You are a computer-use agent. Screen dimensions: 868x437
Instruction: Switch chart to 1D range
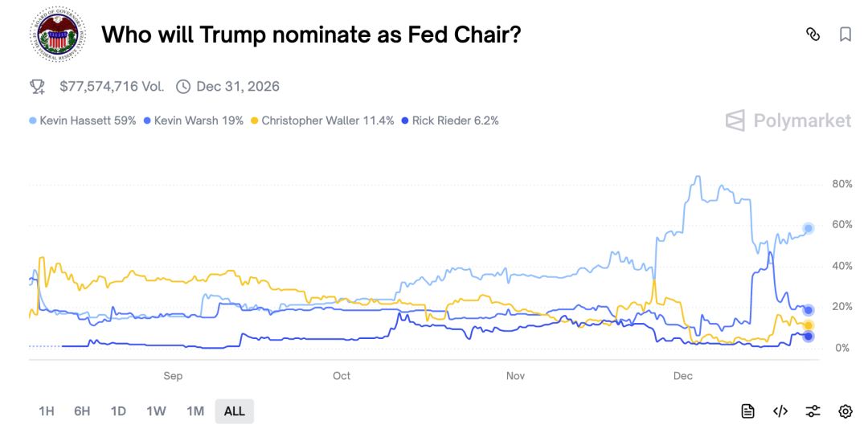click(x=118, y=411)
